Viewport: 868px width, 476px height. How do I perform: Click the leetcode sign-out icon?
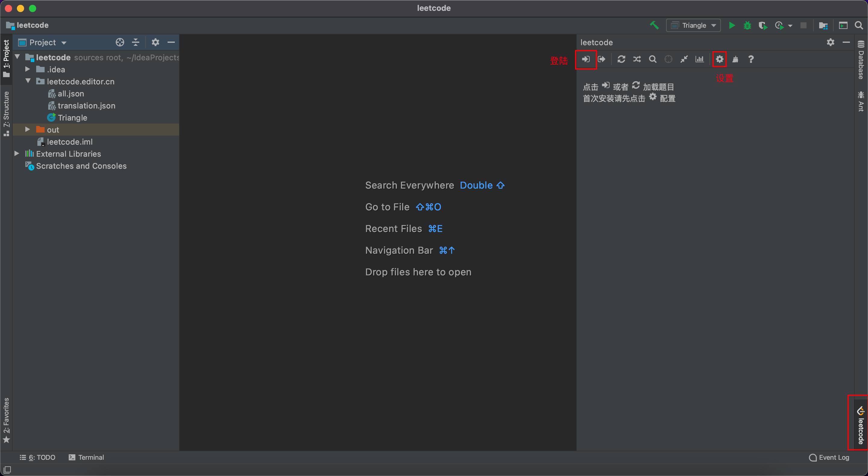pyautogui.click(x=602, y=59)
